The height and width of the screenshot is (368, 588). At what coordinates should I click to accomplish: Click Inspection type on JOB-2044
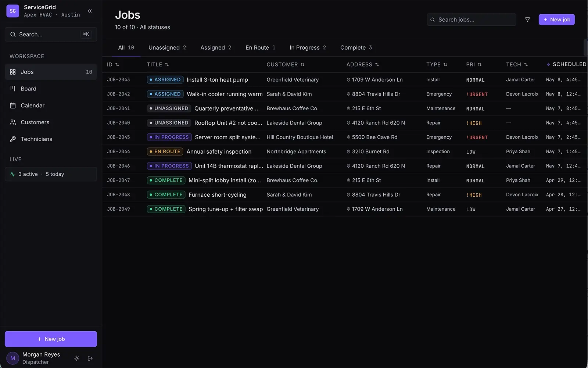(x=438, y=151)
